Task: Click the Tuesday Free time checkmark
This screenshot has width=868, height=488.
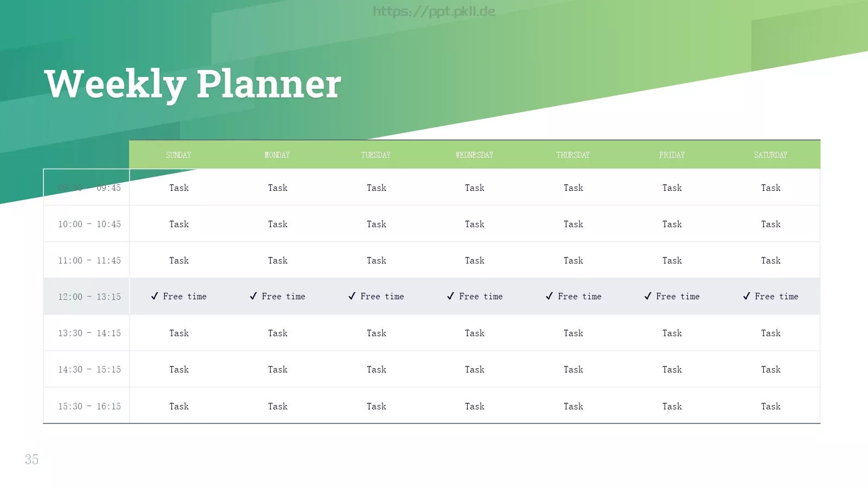Action: 352,296
